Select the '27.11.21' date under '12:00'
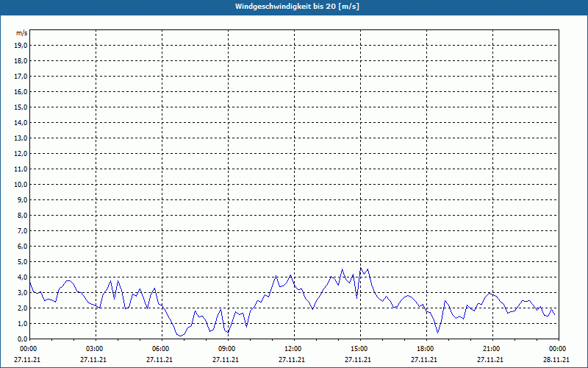Screen dimensions: 588x368 [x=292, y=359]
